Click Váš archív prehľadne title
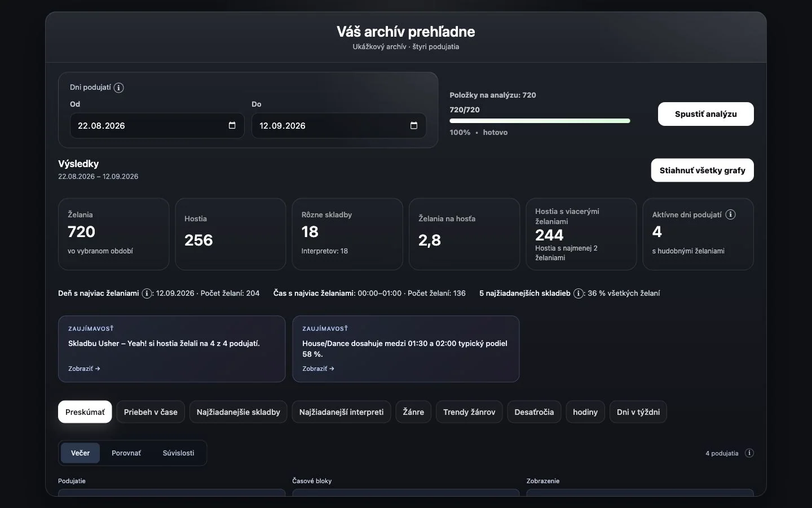The height and width of the screenshot is (508, 812). coord(406,32)
